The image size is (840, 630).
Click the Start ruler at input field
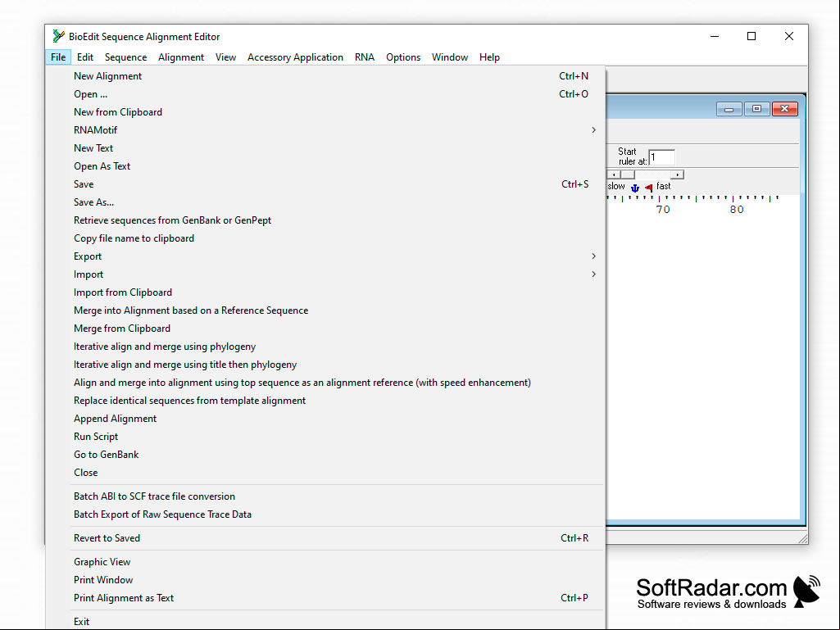click(662, 157)
